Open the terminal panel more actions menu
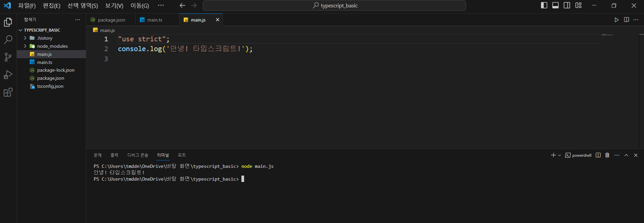The image size is (644, 223). click(x=617, y=155)
